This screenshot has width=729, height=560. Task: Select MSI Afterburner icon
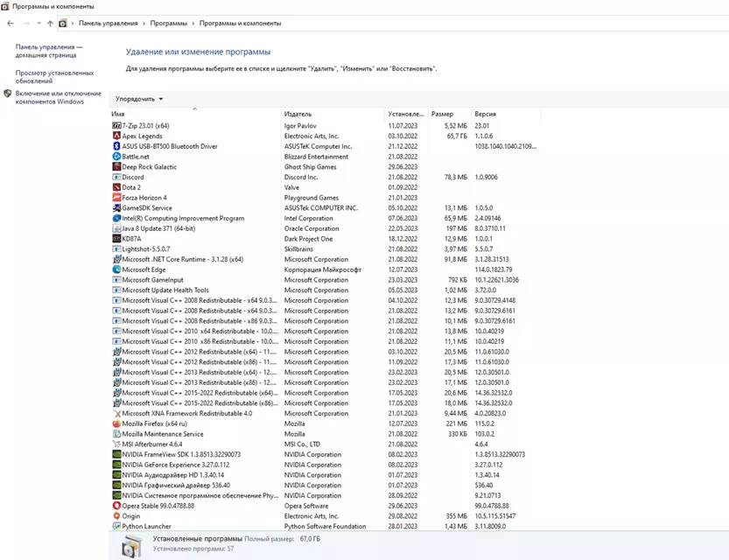click(x=116, y=444)
